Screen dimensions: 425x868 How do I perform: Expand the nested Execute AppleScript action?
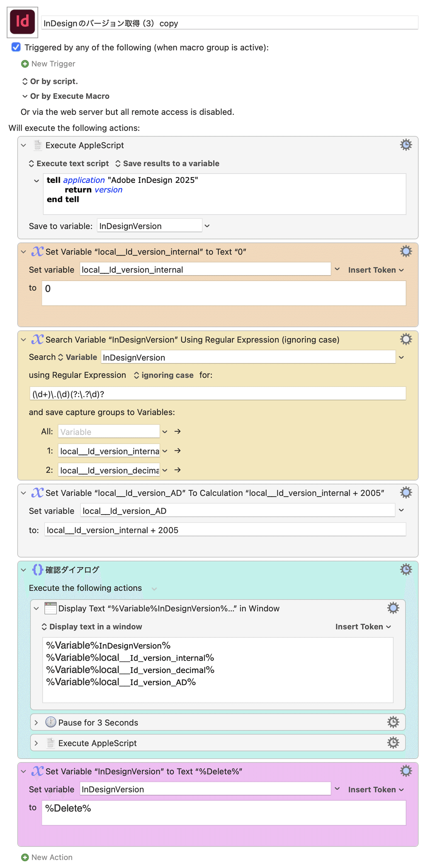coord(36,743)
